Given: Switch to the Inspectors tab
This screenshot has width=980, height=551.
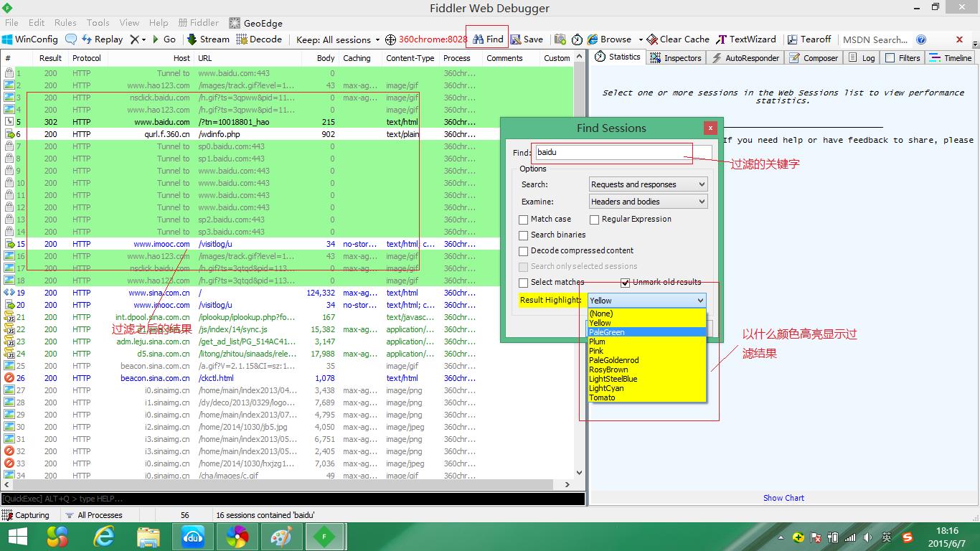Looking at the screenshot, I should coord(676,58).
